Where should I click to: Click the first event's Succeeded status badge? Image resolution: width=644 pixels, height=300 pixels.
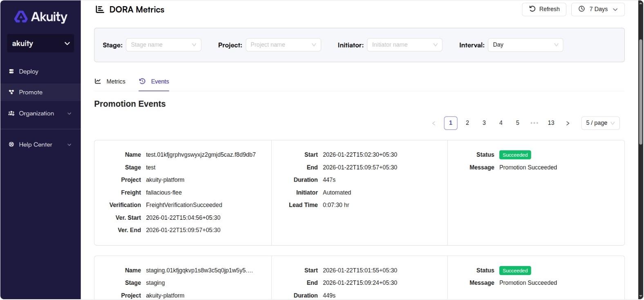(515, 155)
